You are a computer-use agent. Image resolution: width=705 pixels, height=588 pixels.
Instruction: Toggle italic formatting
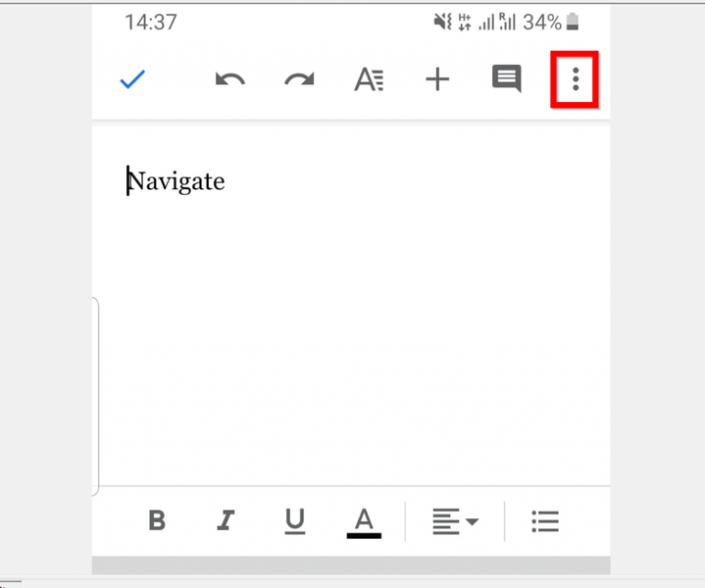pos(226,520)
